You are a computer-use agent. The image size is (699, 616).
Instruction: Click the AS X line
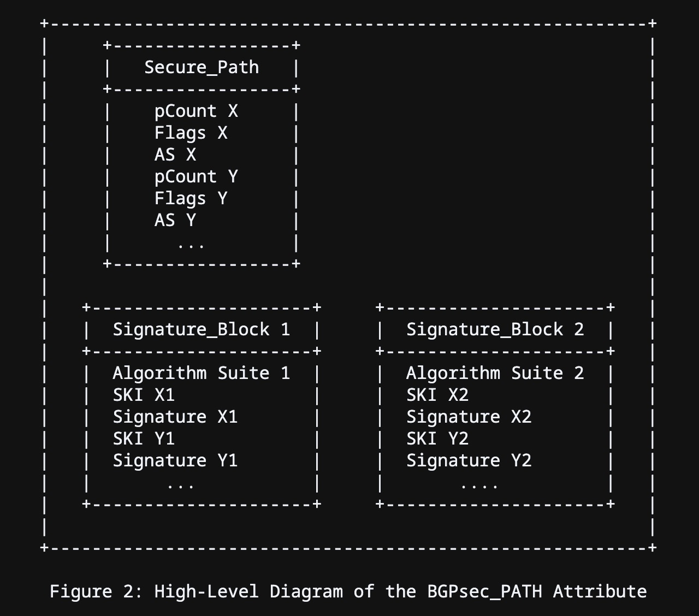175,155
